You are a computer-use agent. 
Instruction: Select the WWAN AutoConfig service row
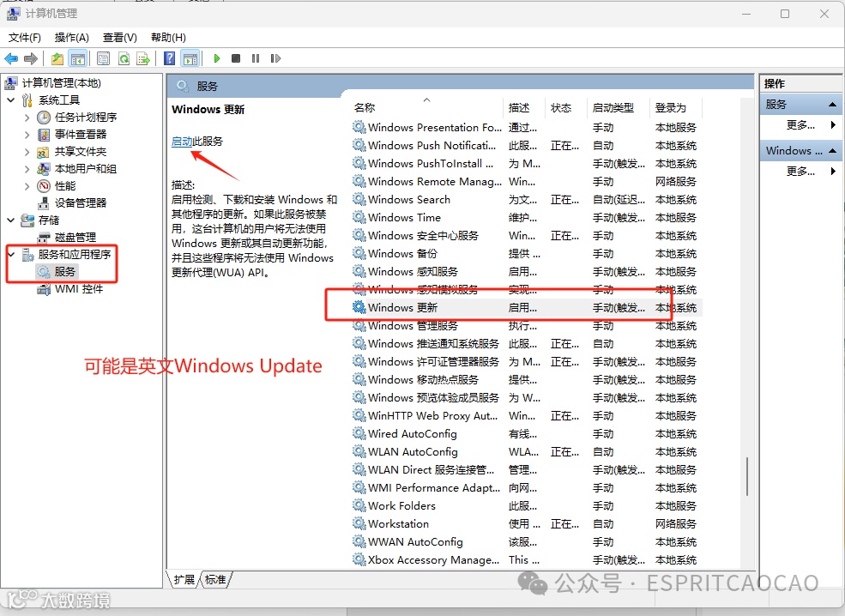click(x=527, y=541)
